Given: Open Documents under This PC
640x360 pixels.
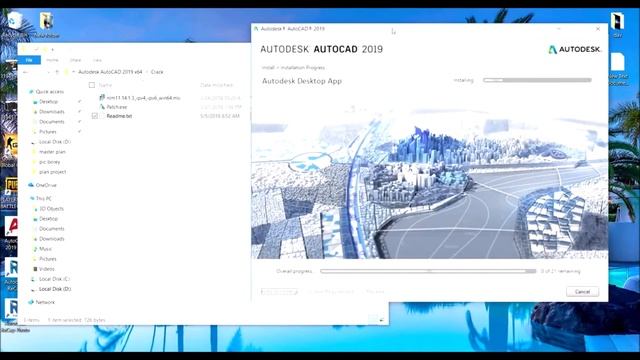Looking at the screenshot, I should coord(51,229).
